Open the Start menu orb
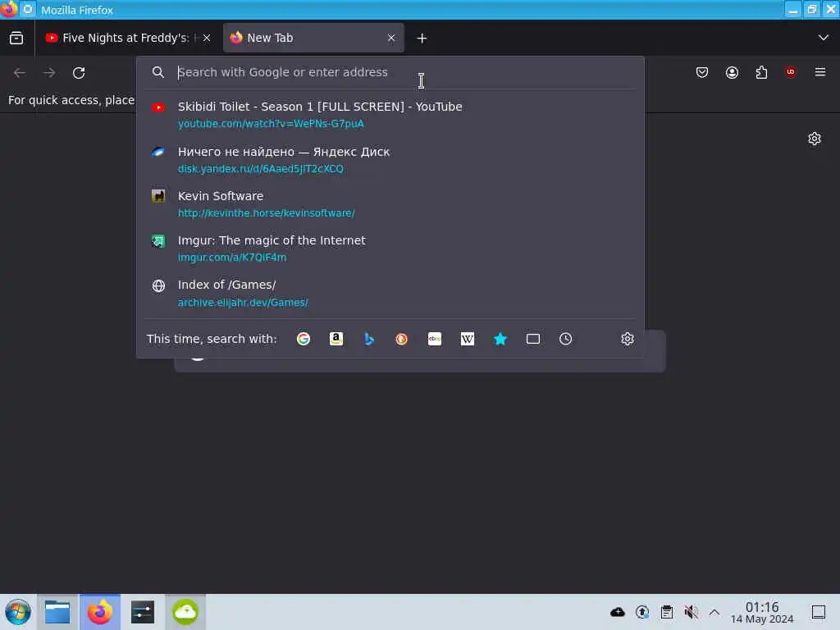Image resolution: width=840 pixels, height=630 pixels. point(18,612)
